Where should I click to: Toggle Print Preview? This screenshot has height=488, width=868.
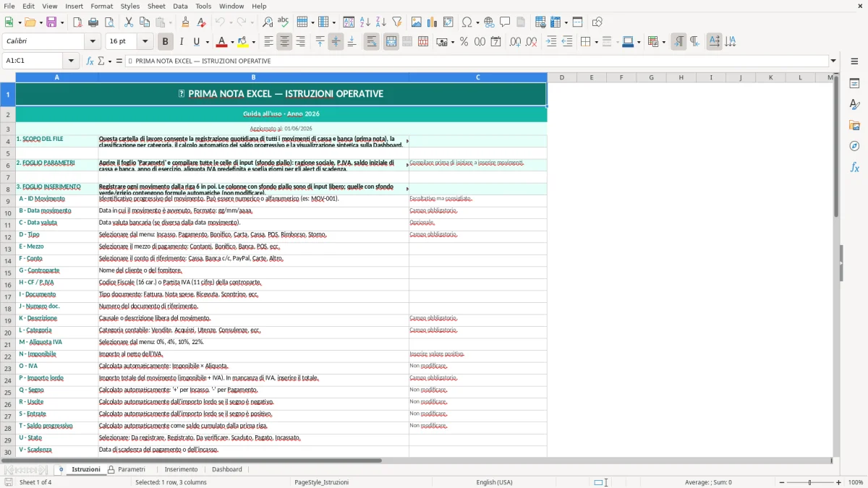point(109,22)
